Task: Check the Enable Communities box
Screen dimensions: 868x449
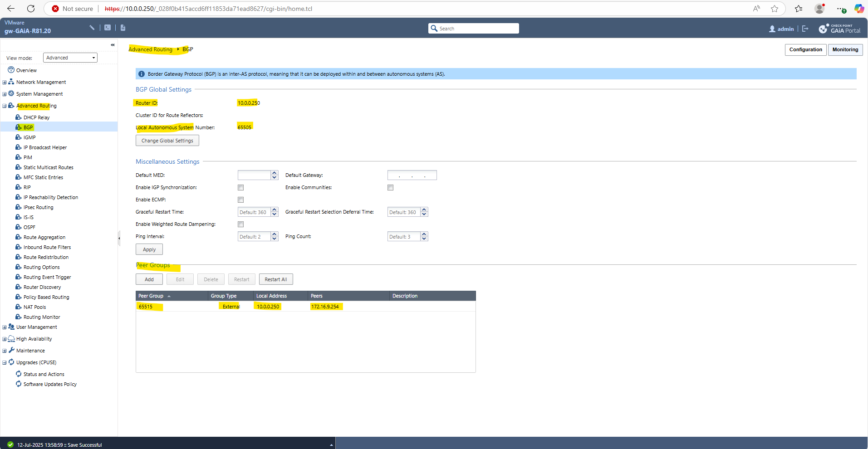Action: (391, 188)
